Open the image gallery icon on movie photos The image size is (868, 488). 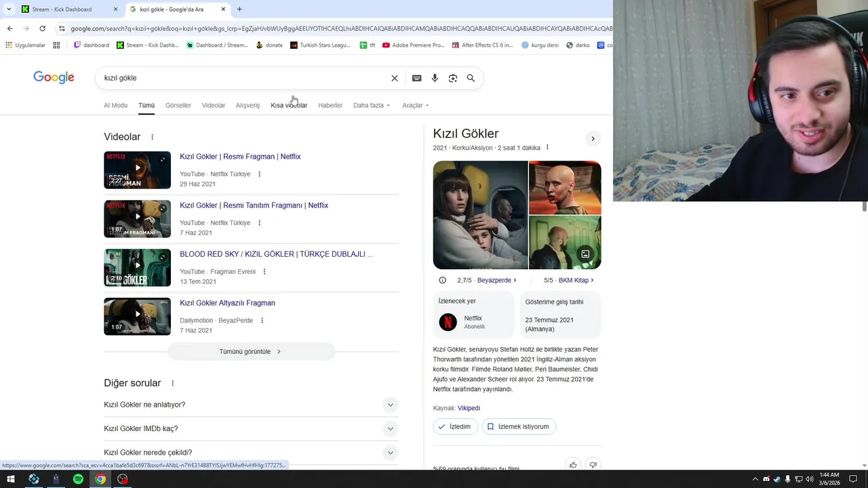585,254
